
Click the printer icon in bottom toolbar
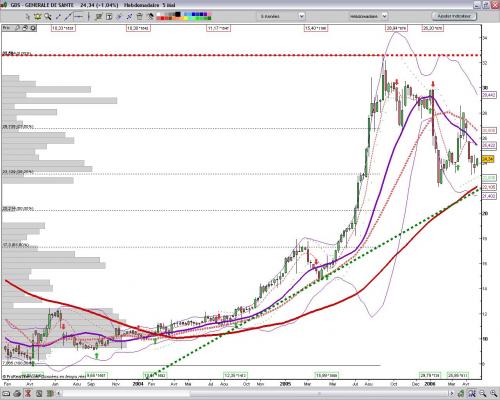click(x=17, y=394)
